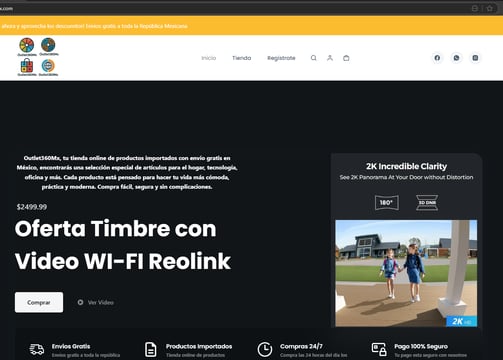
Task: Click the Compras 24/7 clock icon
Action: (265, 349)
